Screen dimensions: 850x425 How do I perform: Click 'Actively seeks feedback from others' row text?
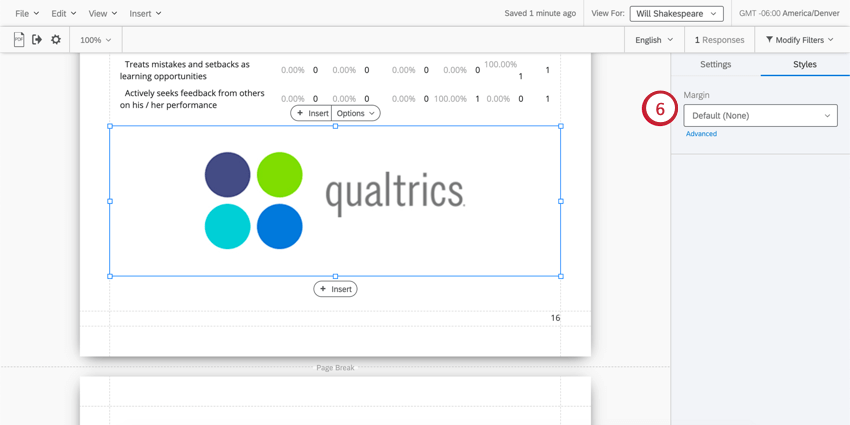[x=192, y=99]
